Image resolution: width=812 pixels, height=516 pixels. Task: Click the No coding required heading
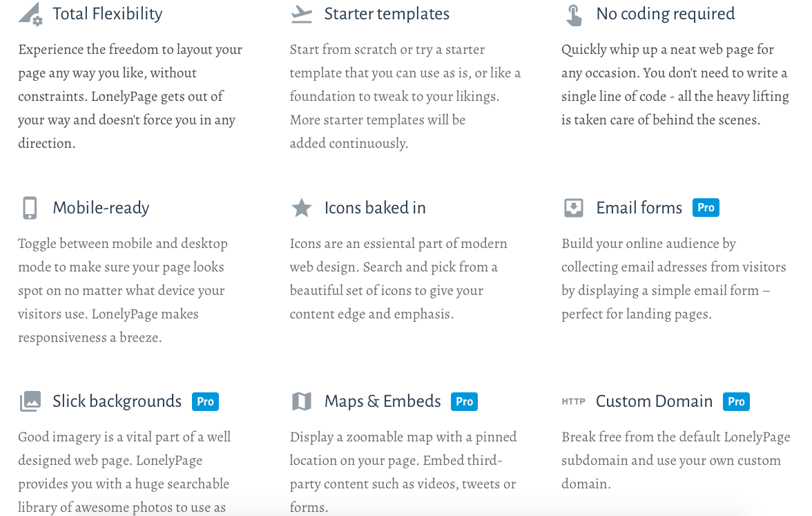pos(665,14)
